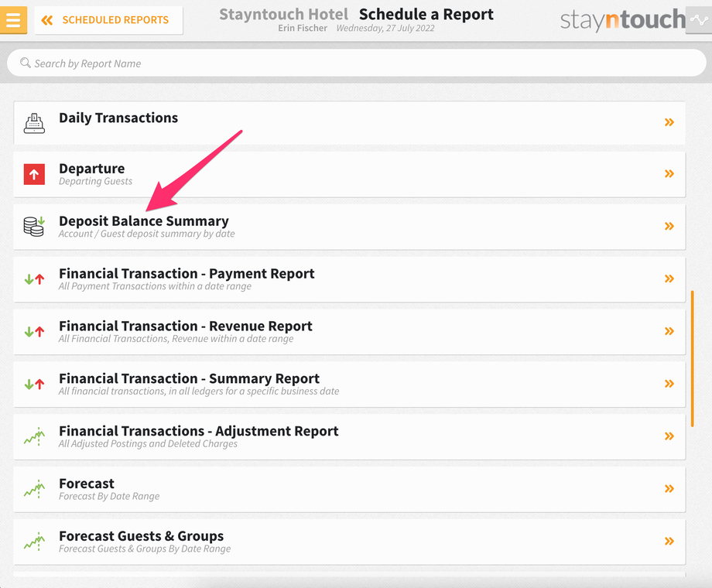Viewport: 712px width, 588px height.
Task: Click the Revenue Report arrows icon
Action: [34, 331]
